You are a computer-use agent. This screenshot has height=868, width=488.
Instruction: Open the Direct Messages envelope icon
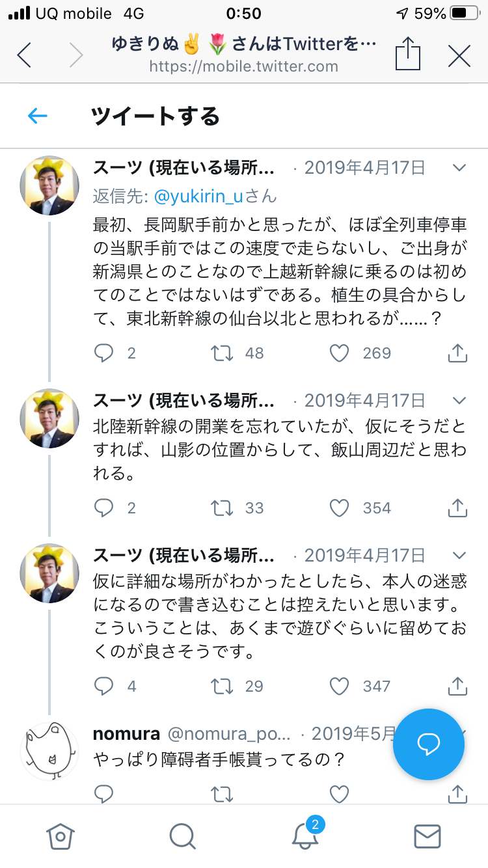tap(427, 835)
